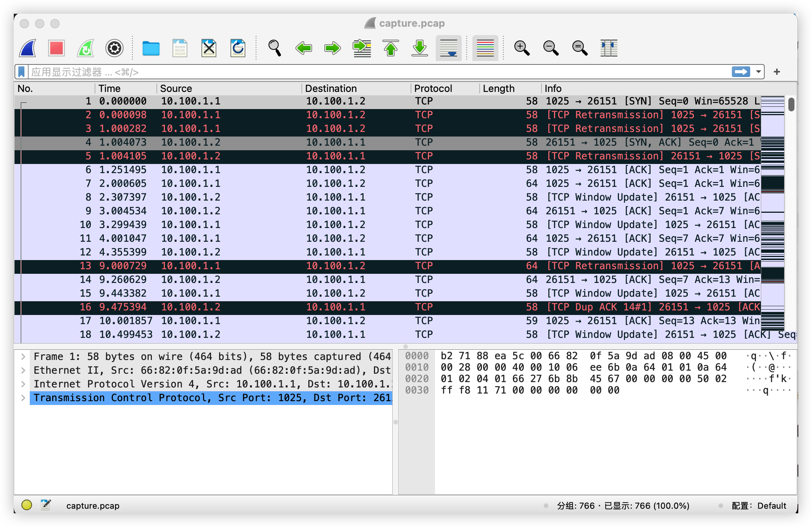Viewport: 812px width, 527px height.
Task: Click the Source column header
Action: coord(176,88)
